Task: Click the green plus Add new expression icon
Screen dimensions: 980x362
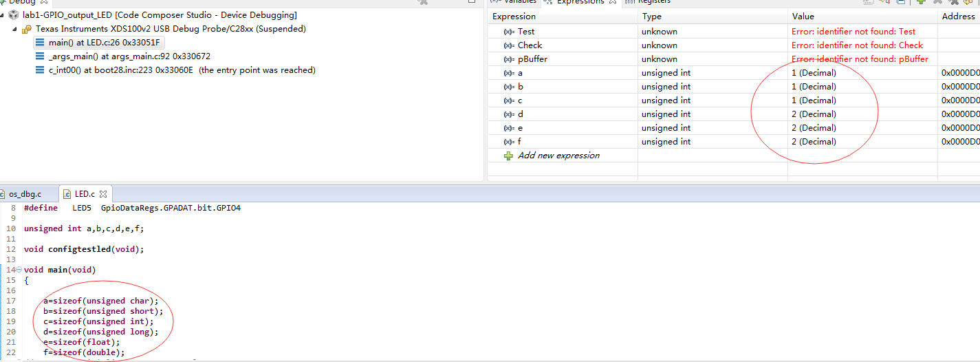Action: pos(509,156)
